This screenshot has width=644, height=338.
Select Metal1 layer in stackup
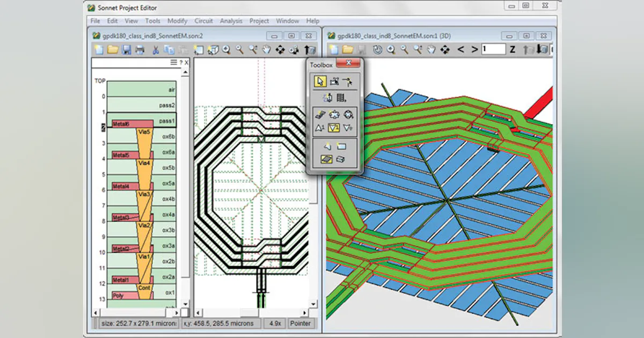tap(132, 280)
